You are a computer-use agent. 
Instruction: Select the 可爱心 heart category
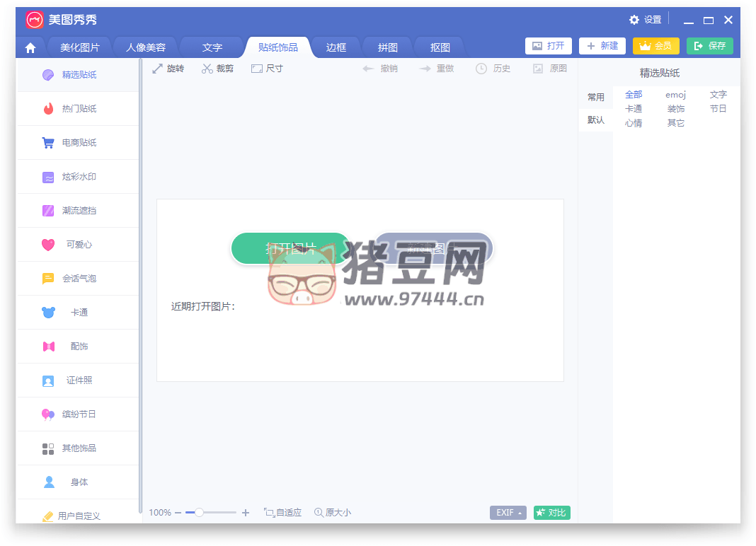click(78, 245)
